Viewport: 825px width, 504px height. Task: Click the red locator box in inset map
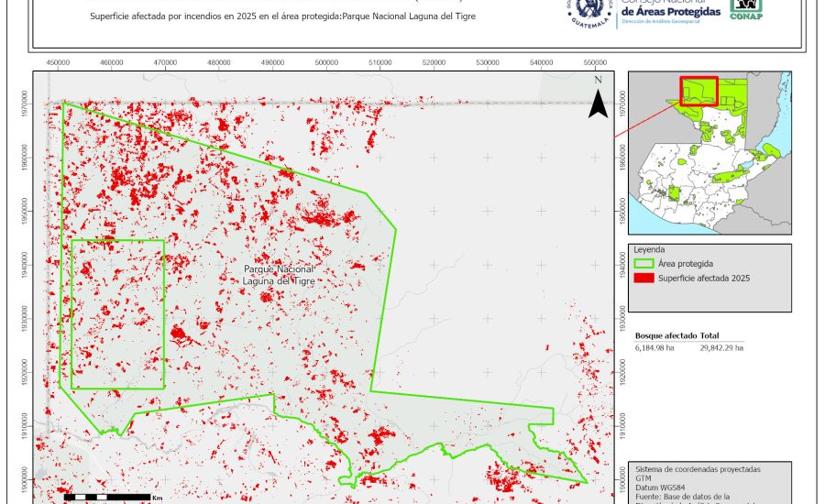[698, 92]
